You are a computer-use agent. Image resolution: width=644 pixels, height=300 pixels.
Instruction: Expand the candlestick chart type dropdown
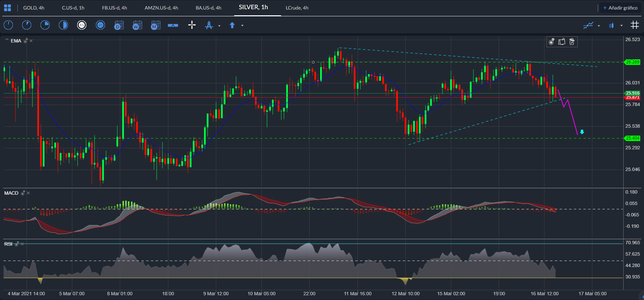[x=622, y=25]
